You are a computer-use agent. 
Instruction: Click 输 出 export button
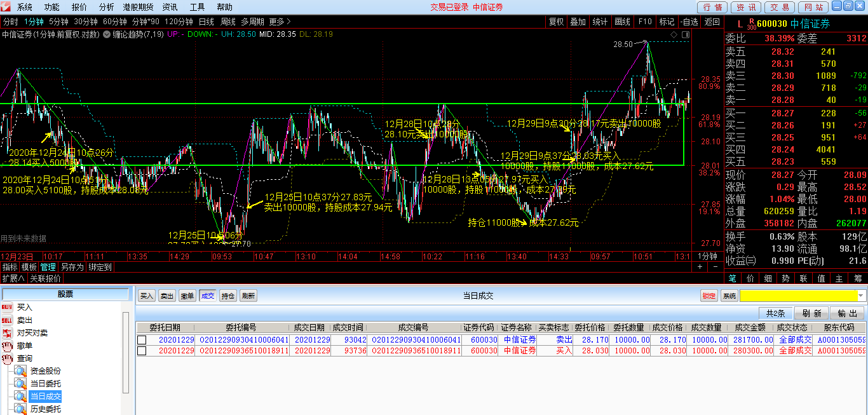pos(847,313)
